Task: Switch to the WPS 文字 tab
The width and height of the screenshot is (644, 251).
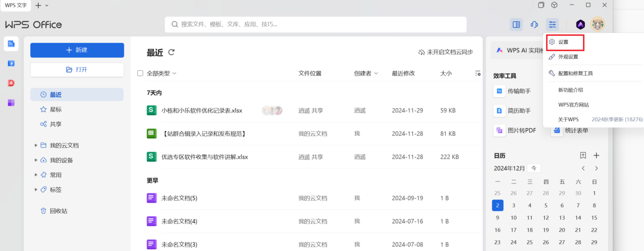Action: click(x=16, y=5)
